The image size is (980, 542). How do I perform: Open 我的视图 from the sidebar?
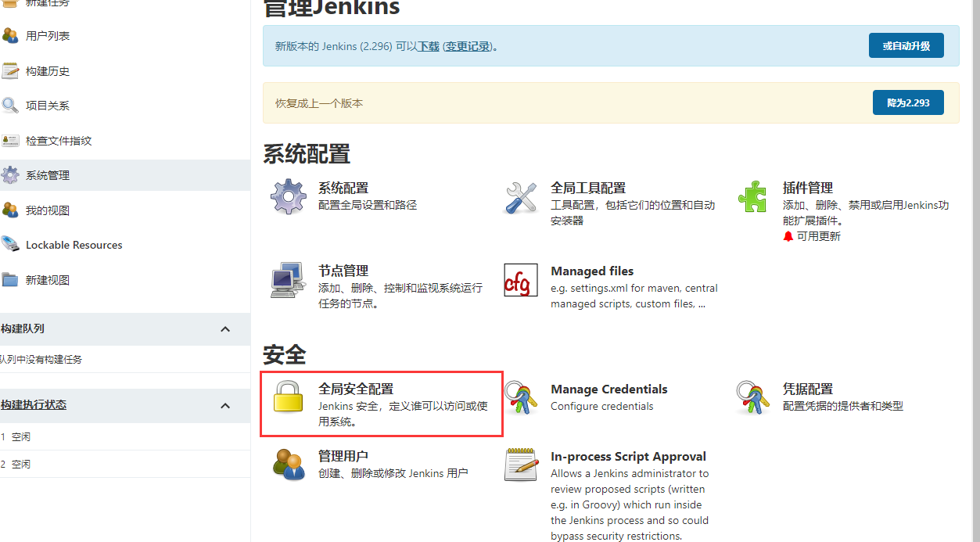tap(48, 210)
